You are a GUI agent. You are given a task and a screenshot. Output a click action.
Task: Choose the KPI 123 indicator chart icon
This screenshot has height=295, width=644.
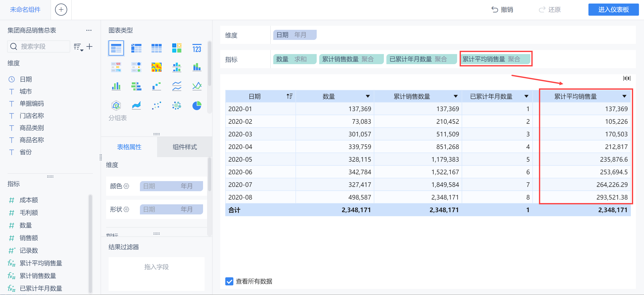[197, 48]
